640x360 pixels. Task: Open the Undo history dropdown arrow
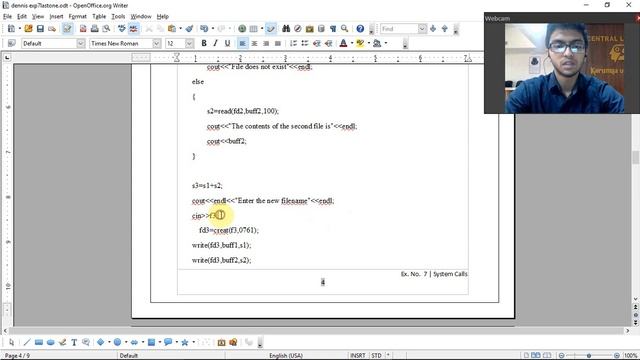coord(212,29)
